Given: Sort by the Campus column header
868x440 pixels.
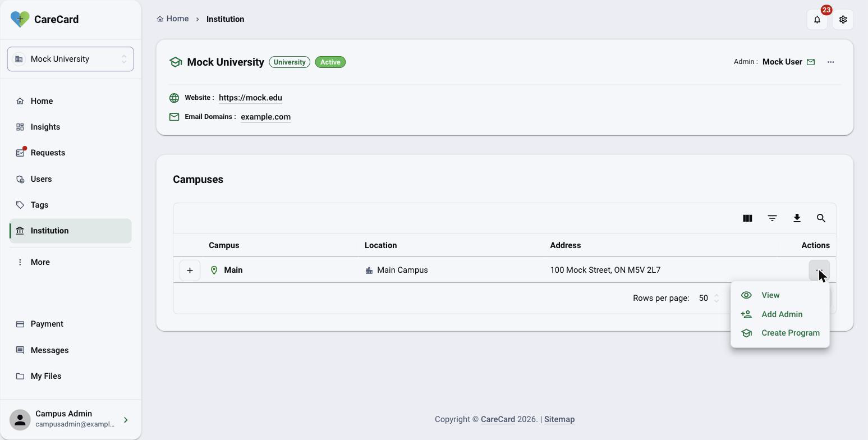Looking at the screenshot, I should pos(224,245).
